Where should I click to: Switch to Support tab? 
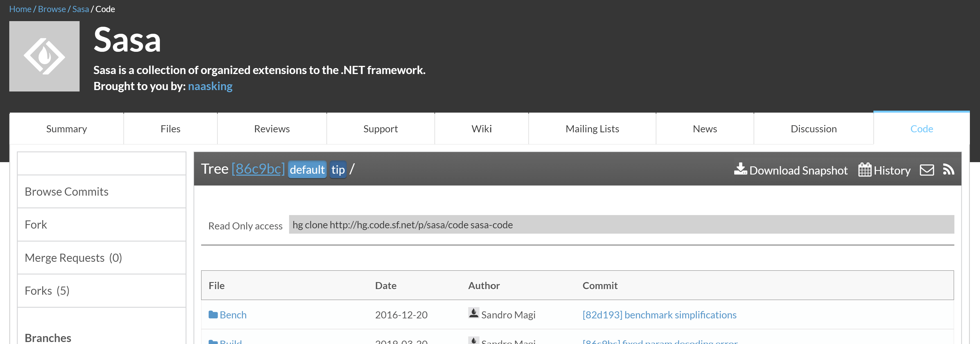pyautogui.click(x=380, y=129)
